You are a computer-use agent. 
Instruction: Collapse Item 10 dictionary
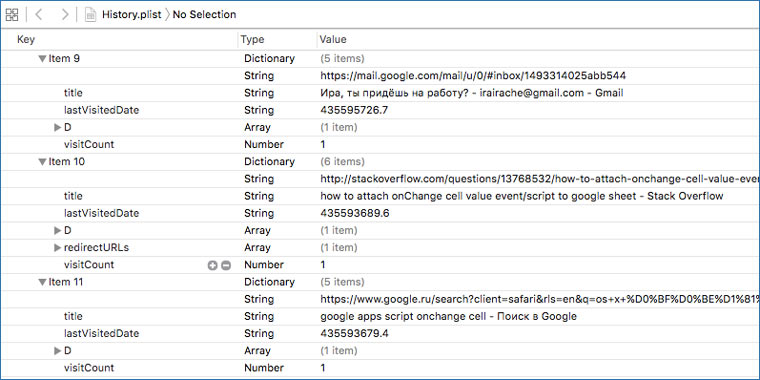click(43, 162)
